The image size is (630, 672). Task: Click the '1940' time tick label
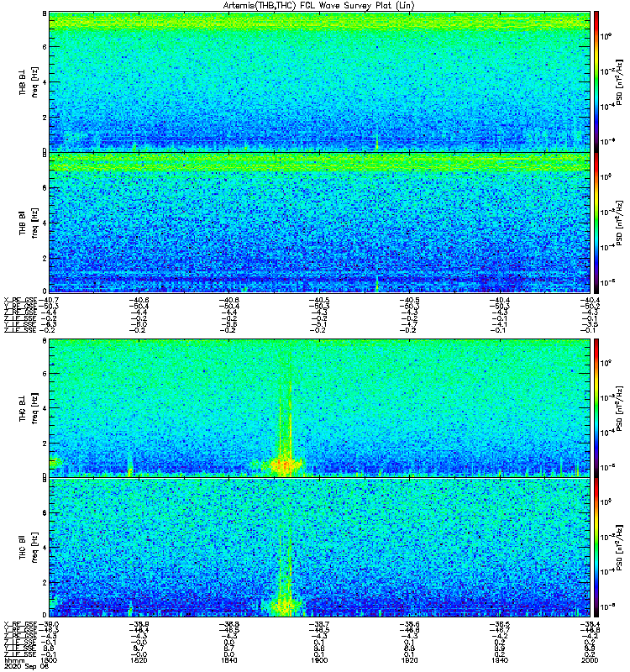(499, 660)
